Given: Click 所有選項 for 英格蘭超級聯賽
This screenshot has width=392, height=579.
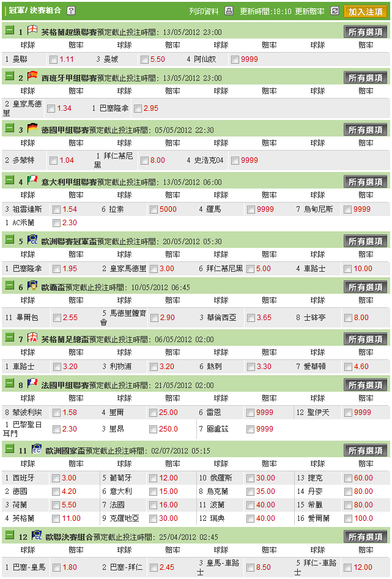Looking at the screenshot, I should click(366, 32).
